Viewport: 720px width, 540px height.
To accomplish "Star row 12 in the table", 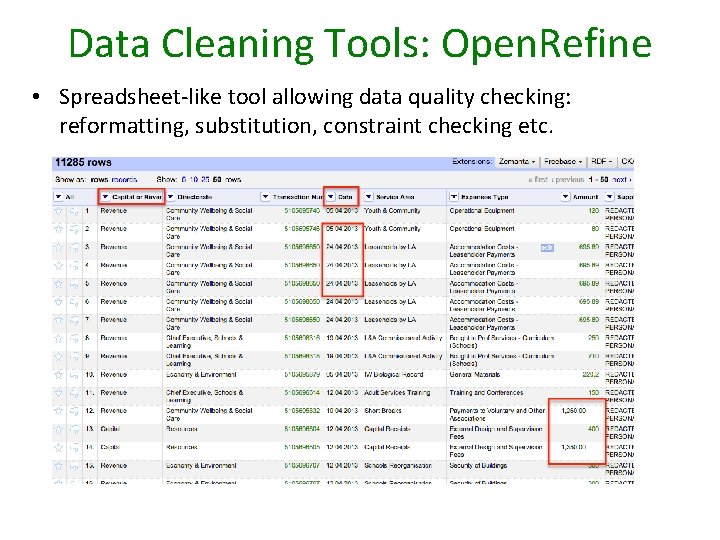I will 58,411.
